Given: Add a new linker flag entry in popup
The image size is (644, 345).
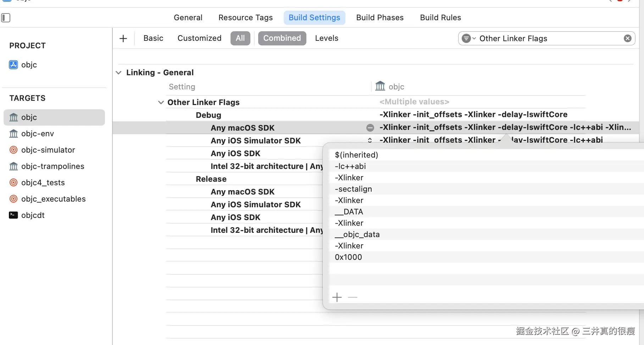Looking at the screenshot, I should click(x=337, y=297).
